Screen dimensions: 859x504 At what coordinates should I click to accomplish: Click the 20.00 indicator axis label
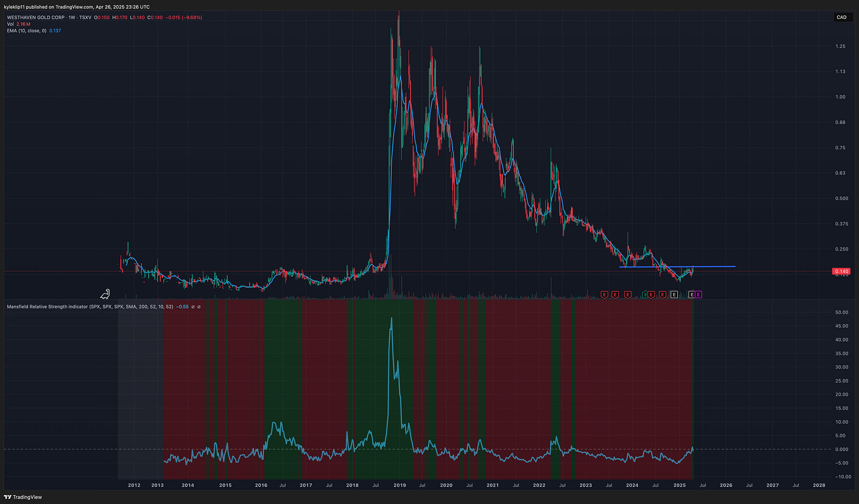[842, 394]
